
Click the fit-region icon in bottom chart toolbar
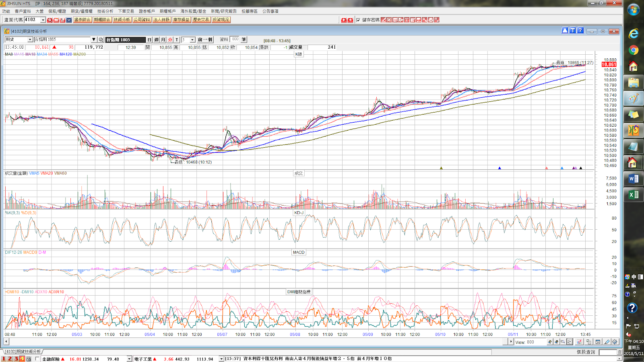(570, 342)
